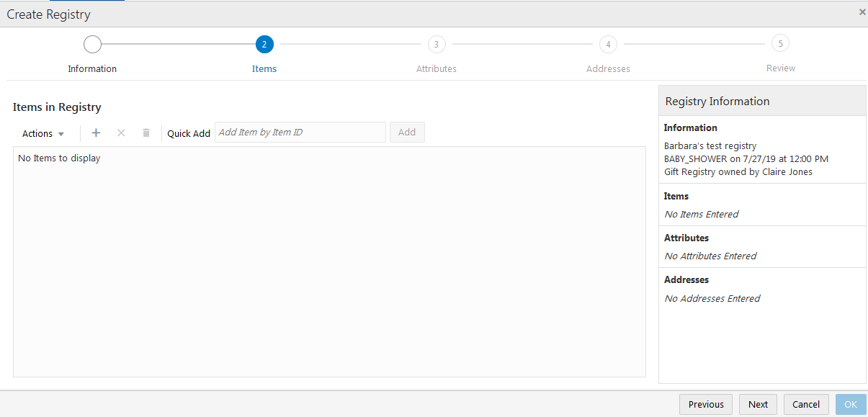Click the Next button
Screen dimensions: 868x417
coord(758,404)
